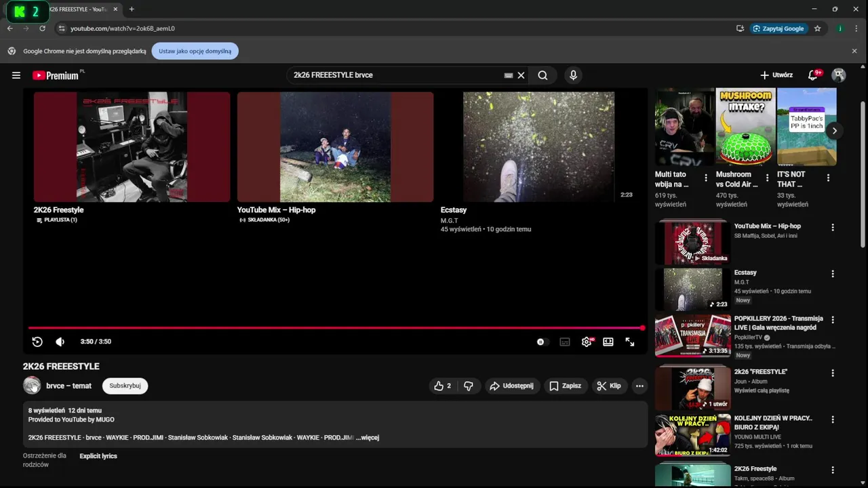This screenshot has width=868, height=488.
Task: Show next shorts with right arrow
Action: pos(835,131)
